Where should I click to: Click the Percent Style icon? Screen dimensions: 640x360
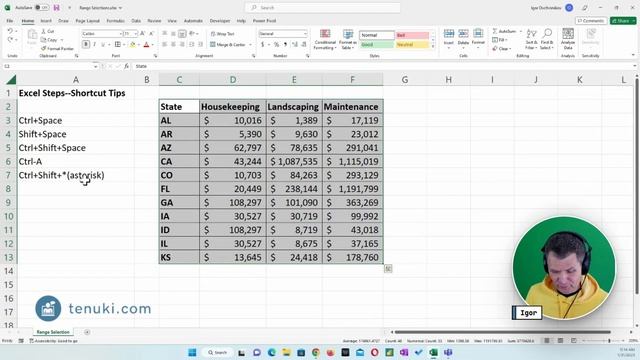pyautogui.click(x=276, y=44)
